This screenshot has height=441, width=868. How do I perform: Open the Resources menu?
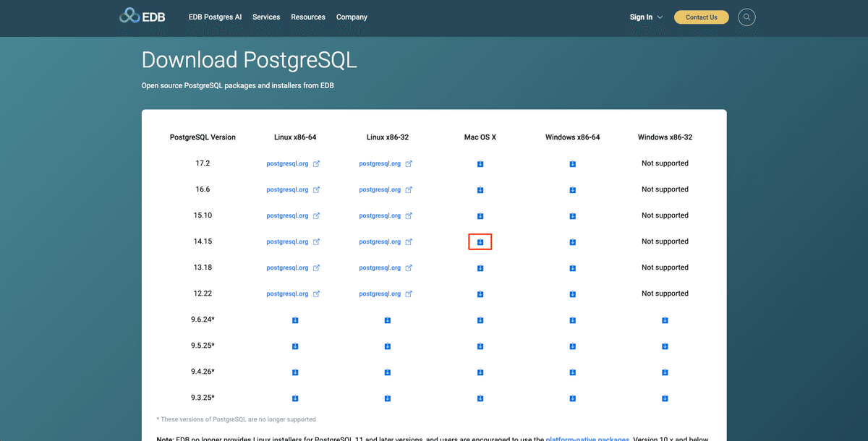pos(308,17)
